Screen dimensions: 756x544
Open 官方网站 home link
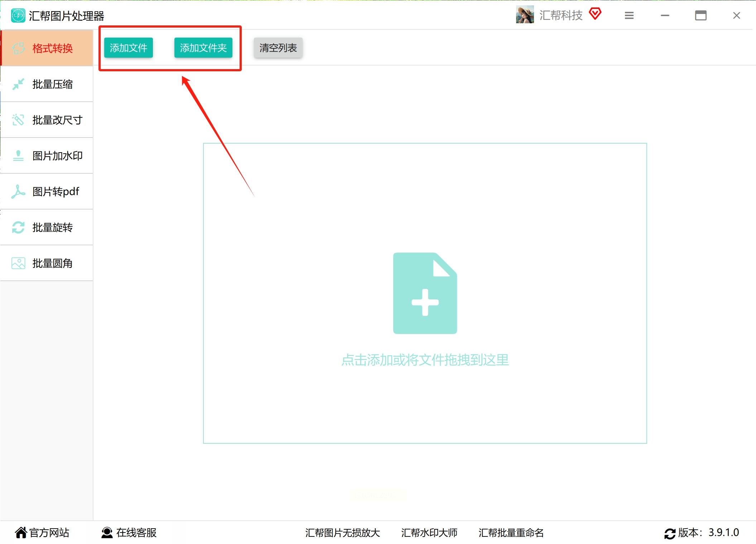click(42, 533)
